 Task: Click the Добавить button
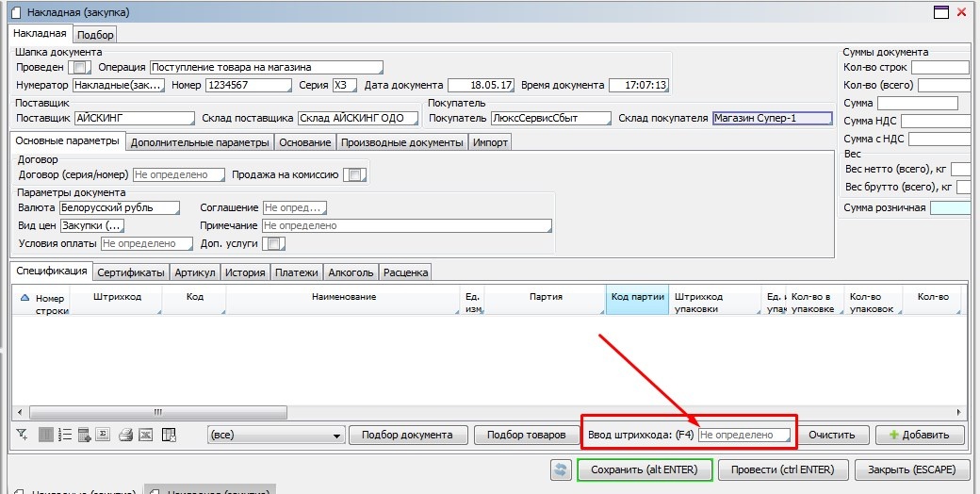920,435
